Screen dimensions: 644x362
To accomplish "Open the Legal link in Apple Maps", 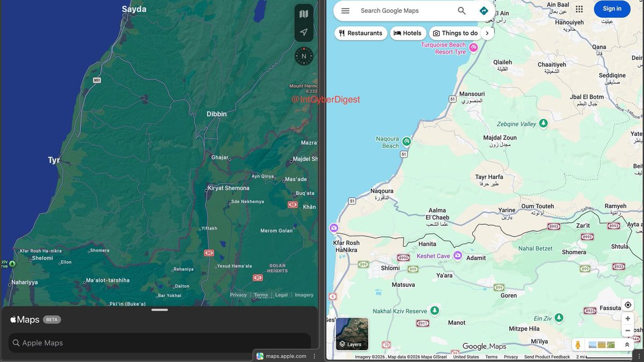I will coord(282,295).
